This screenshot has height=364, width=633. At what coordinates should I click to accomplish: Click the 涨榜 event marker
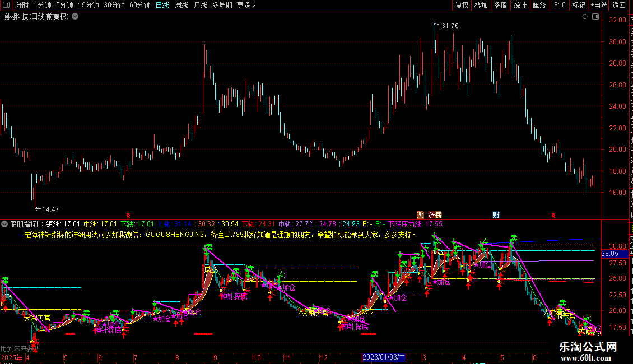(435, 215)
